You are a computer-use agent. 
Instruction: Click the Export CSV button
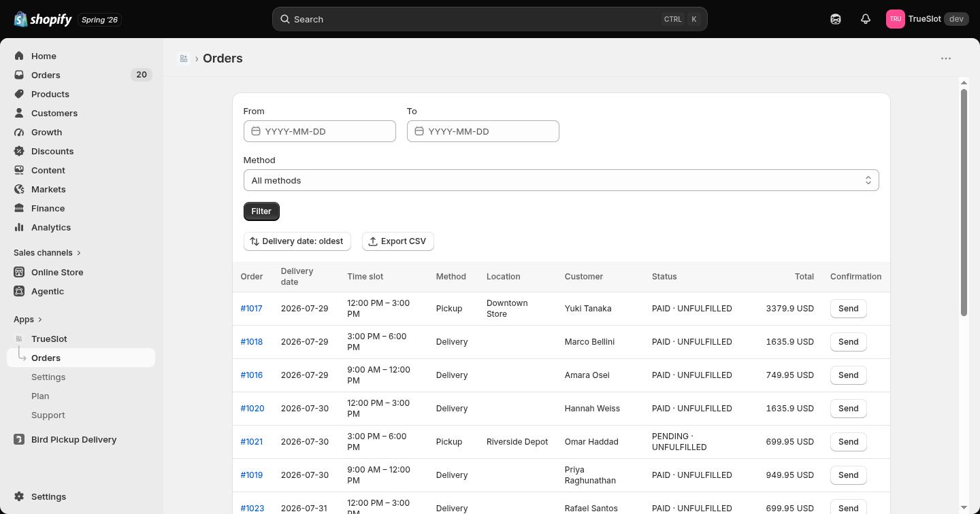398,241
